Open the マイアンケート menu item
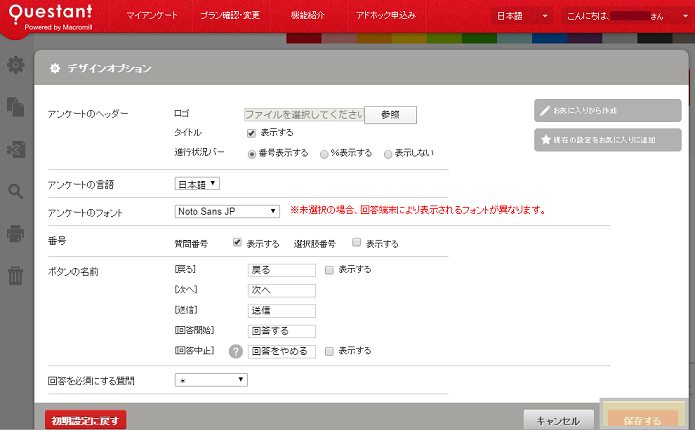Image resolution: width=695 pixels, height=430 pixels. pyautogui.click(x=154, y=17)
